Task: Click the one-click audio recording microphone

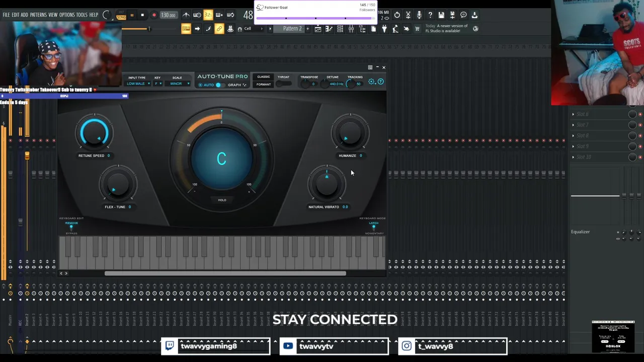Action: [x=419, y=15]
